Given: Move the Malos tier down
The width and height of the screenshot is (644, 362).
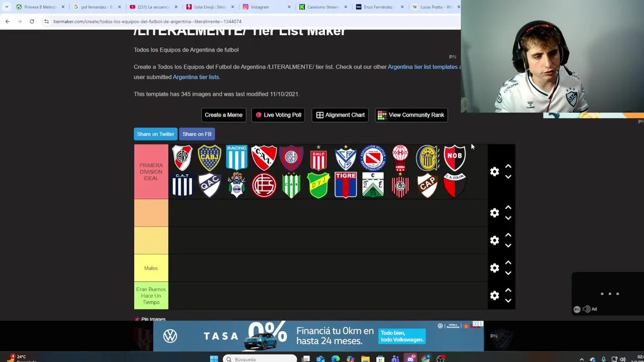Looking at the screenshot, I should coord(508,273).
